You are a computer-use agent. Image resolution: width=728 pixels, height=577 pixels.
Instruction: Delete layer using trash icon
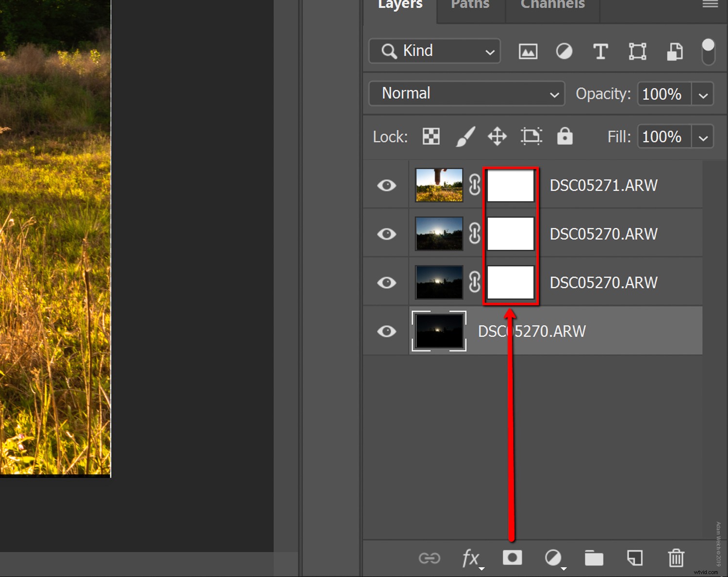pyautogui.click(x=676, y=558)
